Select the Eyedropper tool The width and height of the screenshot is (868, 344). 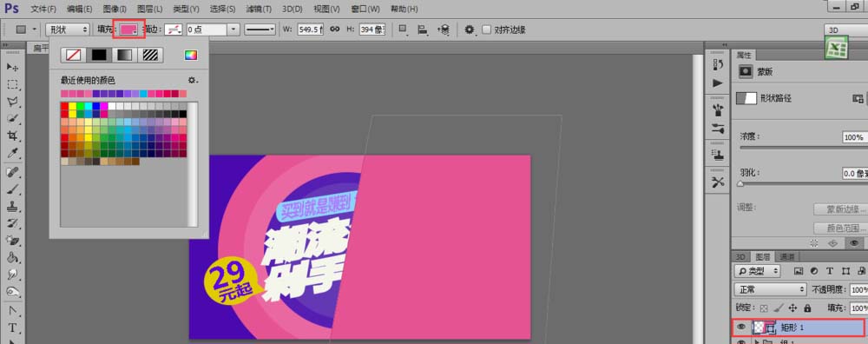[x=12, y=153]
